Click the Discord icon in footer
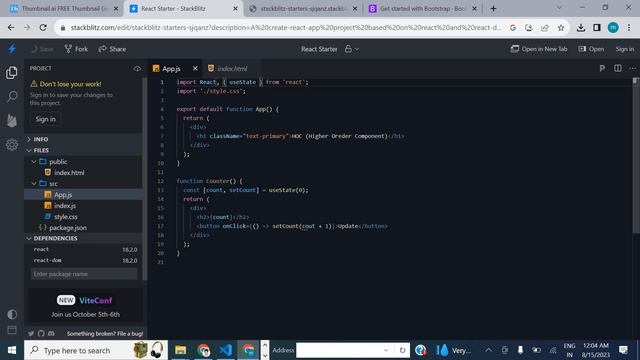The image size is (640, 360). click(51, 333)
